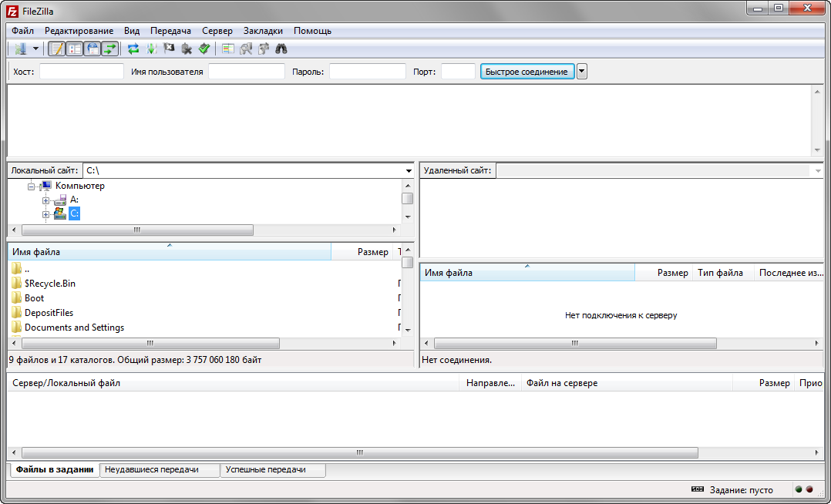
Task: Toggle the local directory tree display
Action: click(x=75, y=49)
